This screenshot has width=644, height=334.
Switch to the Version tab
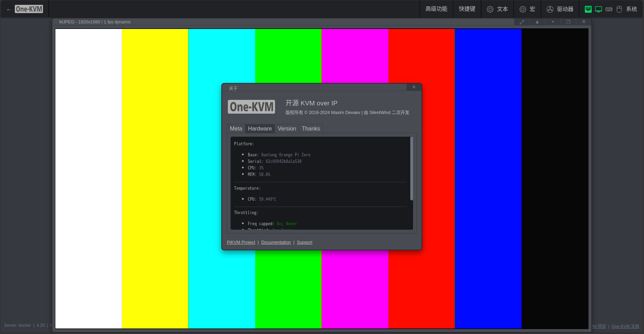coord(287,128)
